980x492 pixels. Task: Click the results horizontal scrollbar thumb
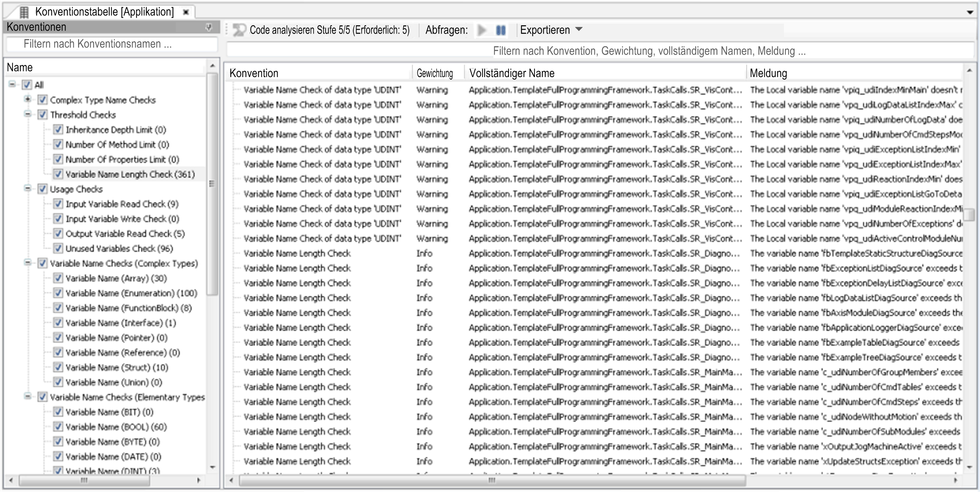[x=492, y=480]
